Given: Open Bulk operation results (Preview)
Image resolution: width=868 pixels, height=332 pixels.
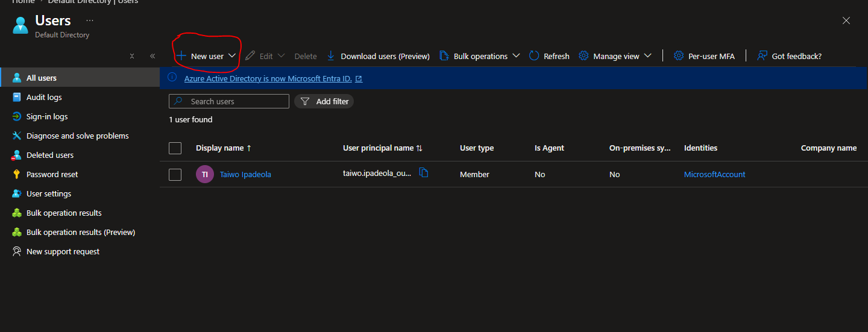Looking at the screenshot, I should [80, 232].
